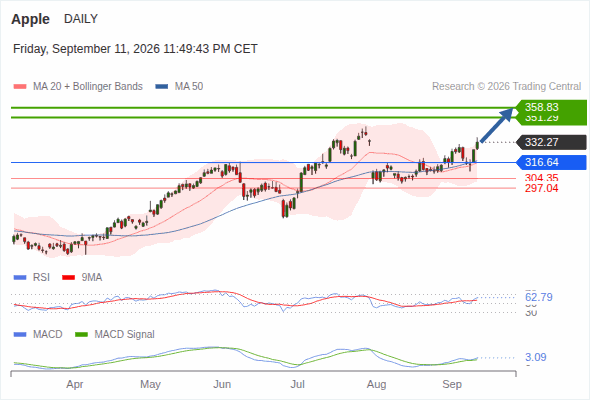
Task: Click the MA 20 Bollinger Bands legend swatch
Action: tap(20, 87)
